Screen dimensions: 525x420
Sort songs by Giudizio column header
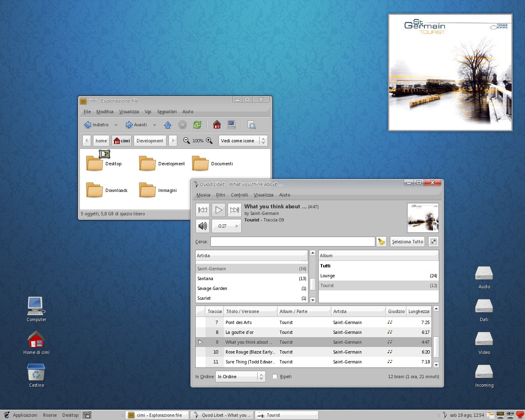pos(396,311)
